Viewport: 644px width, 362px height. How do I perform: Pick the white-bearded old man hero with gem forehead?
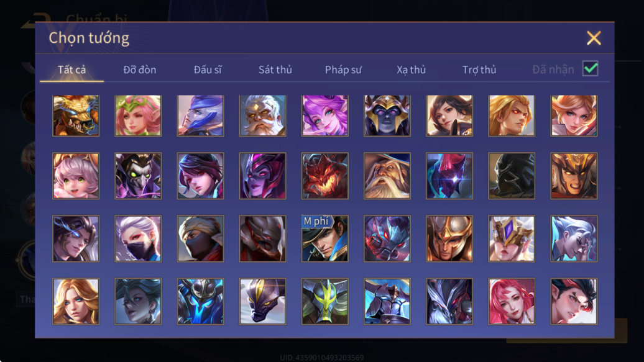262,115
